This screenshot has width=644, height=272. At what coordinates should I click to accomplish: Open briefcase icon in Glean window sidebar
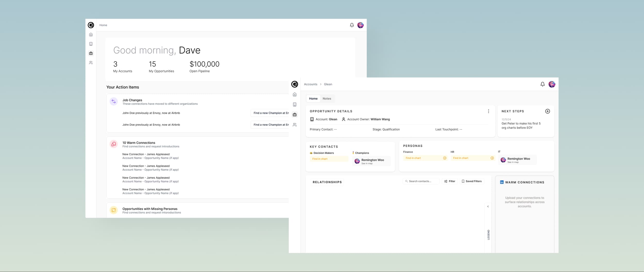click(294, 114)
